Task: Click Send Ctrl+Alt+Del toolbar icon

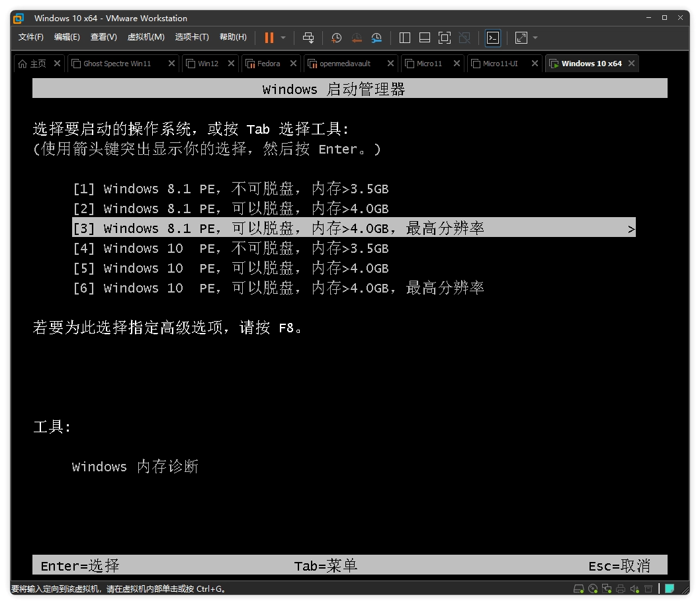Action: coord(308,38)
